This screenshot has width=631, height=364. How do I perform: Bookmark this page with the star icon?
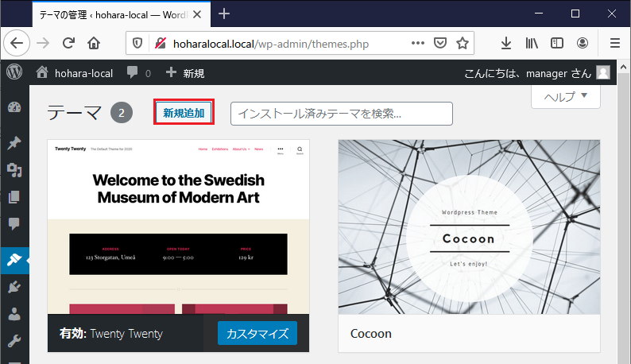pos(463,43)
